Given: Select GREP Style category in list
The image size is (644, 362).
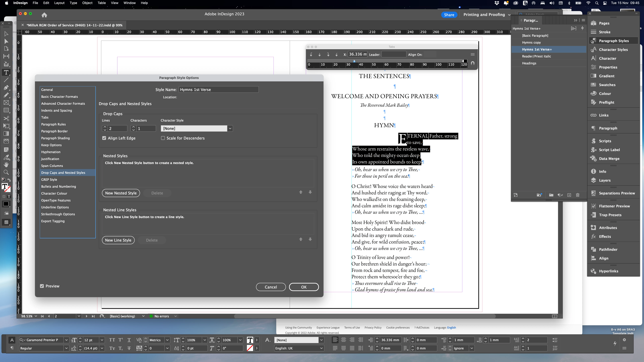Looking at the screenshot, I should click(49, 180).
